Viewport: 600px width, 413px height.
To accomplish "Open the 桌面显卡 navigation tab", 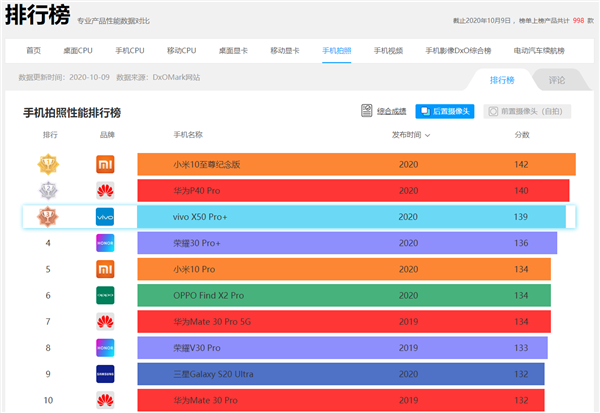I will [x=234, y=51].
